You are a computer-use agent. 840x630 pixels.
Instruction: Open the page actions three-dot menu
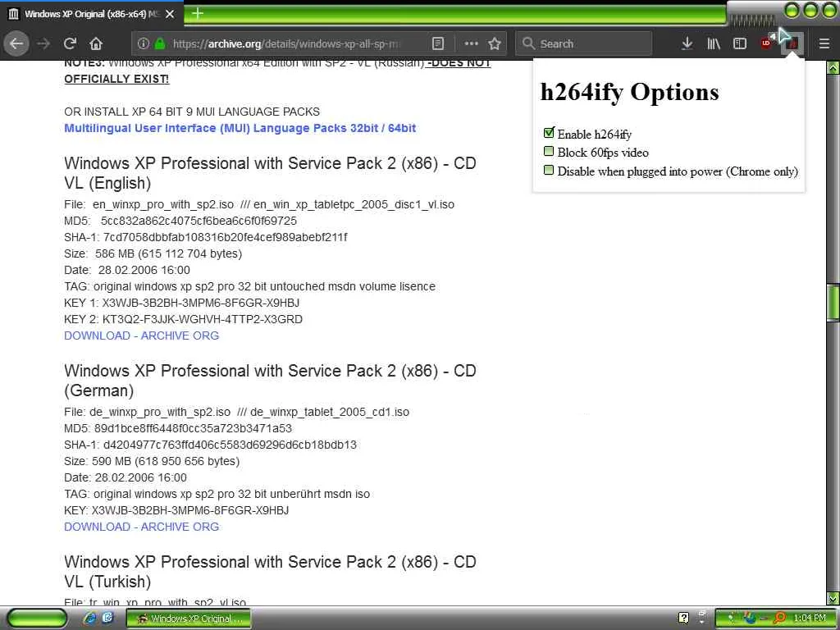(x=471, y=44)
